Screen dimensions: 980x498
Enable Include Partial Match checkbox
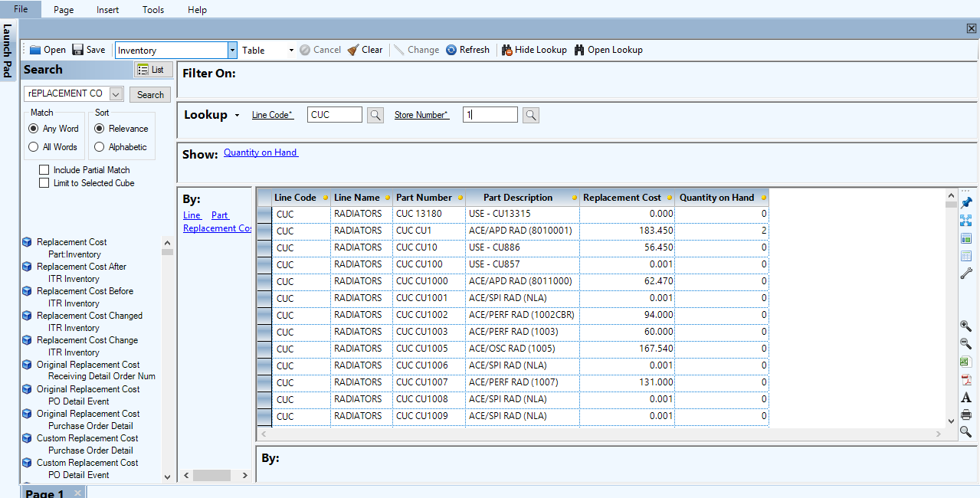pos(44,170)
